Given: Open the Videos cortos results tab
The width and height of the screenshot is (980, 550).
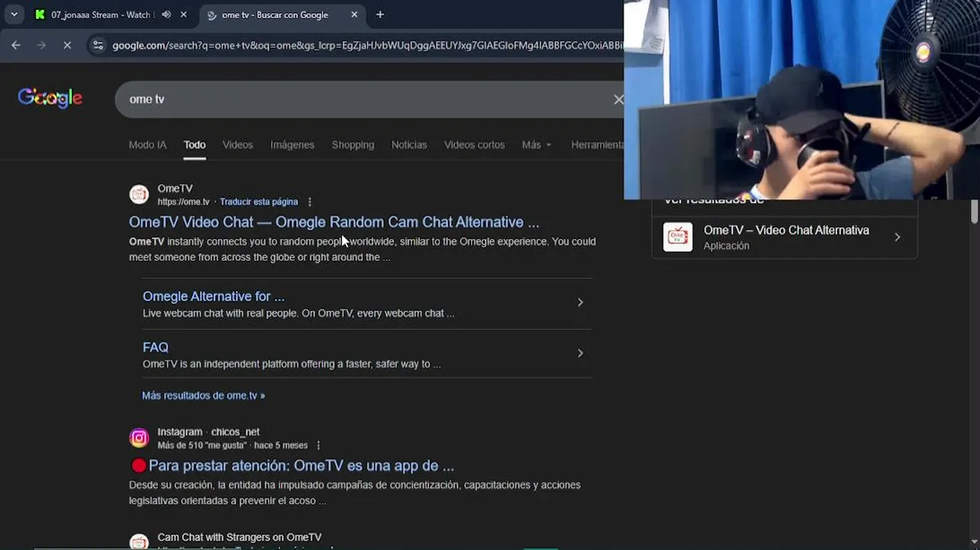Looking at the screenshot, I should pos(475,144).
